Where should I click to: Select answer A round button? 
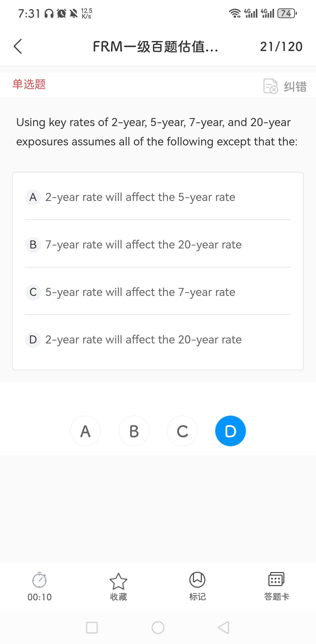point(85,431)
